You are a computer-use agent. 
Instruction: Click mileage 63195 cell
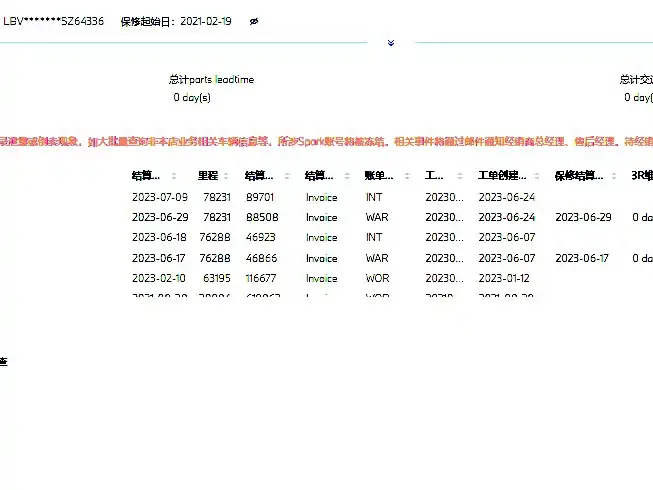click(x=217, y=278)
